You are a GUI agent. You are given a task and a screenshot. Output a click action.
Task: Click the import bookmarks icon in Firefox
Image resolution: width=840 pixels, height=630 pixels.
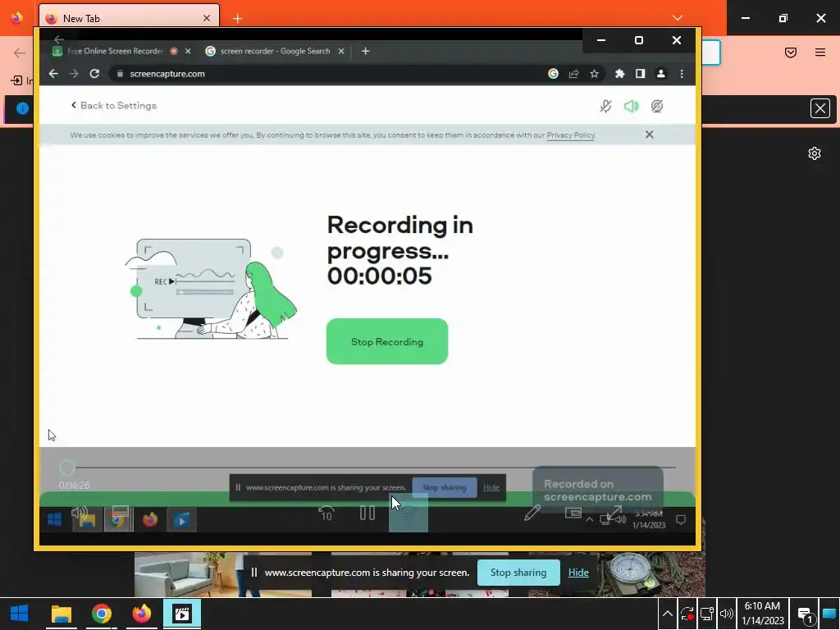(16, 80)
